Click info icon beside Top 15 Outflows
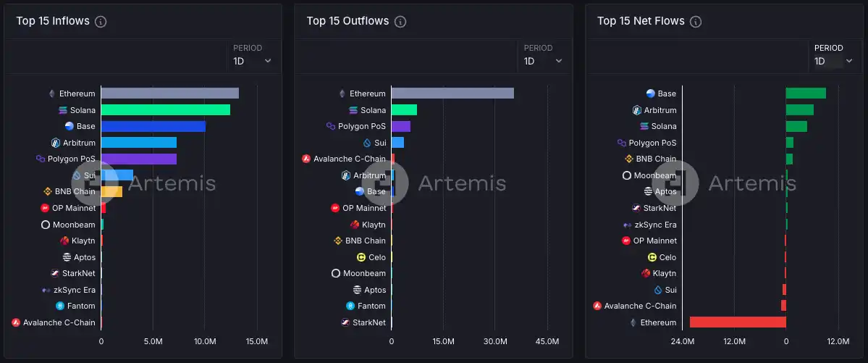Screen dimensions: 868x363 click(400, 22)
